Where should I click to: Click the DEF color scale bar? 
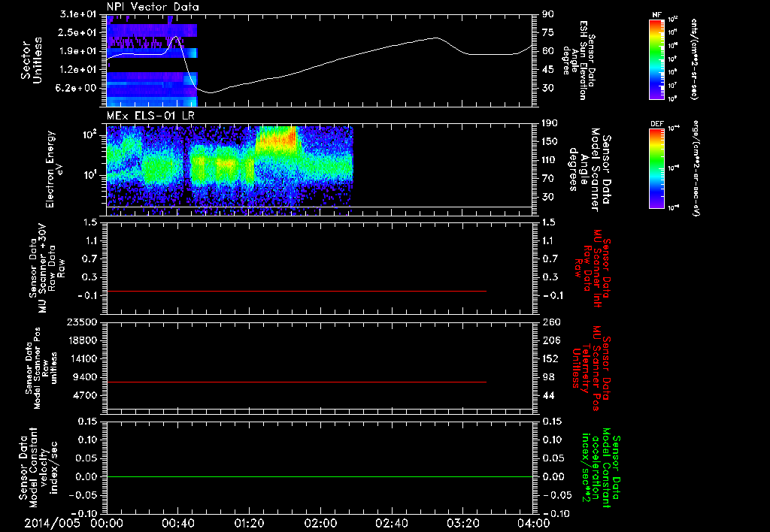tap(656, 168)
